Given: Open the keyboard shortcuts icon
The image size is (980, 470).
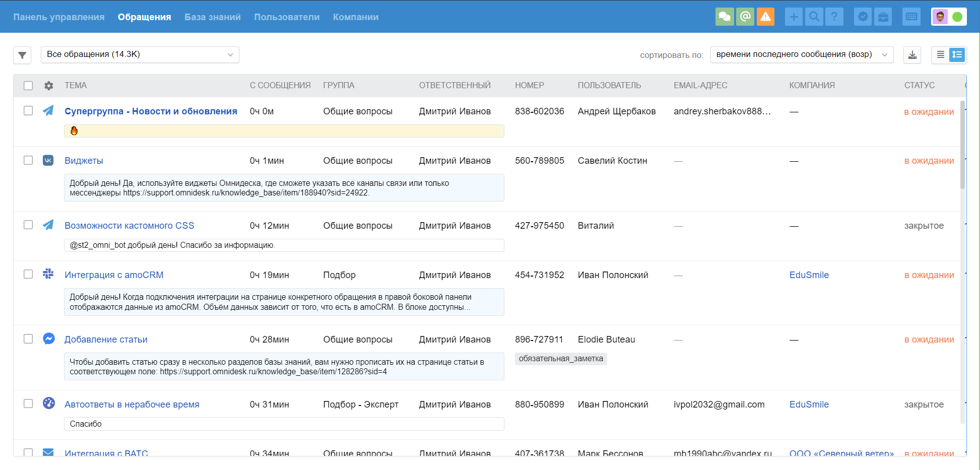Looking at the screenshot, I should pos(911,17).
